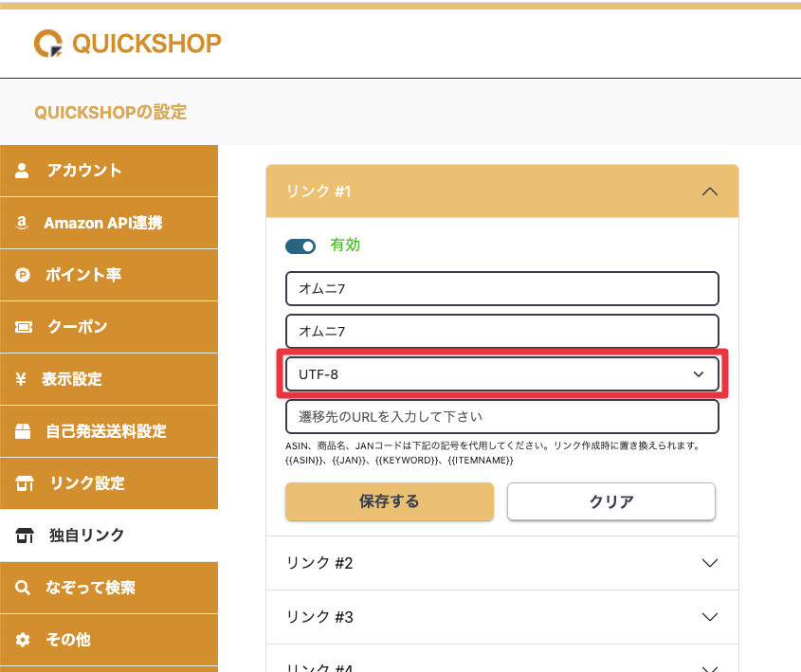The width and height of the screenshot is (801, 672).
Task: Click the QUICKSHOP logo icon
Action: click(x=48, y=43)
